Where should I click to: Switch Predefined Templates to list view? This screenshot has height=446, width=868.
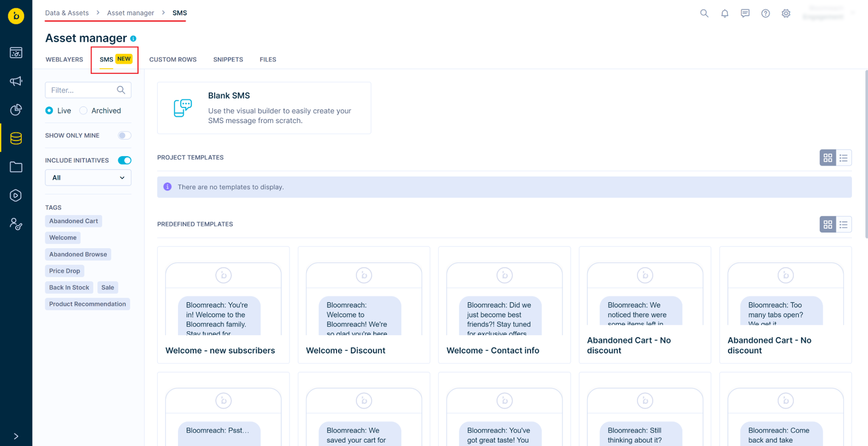(843, 224)
